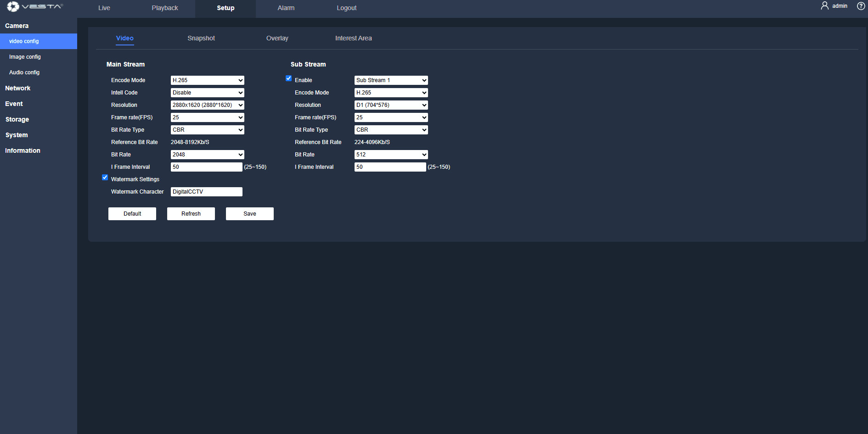Viewport: 868px width, 434px height.
Task: Click the Watermark Character text field
Action: [206, 192]
